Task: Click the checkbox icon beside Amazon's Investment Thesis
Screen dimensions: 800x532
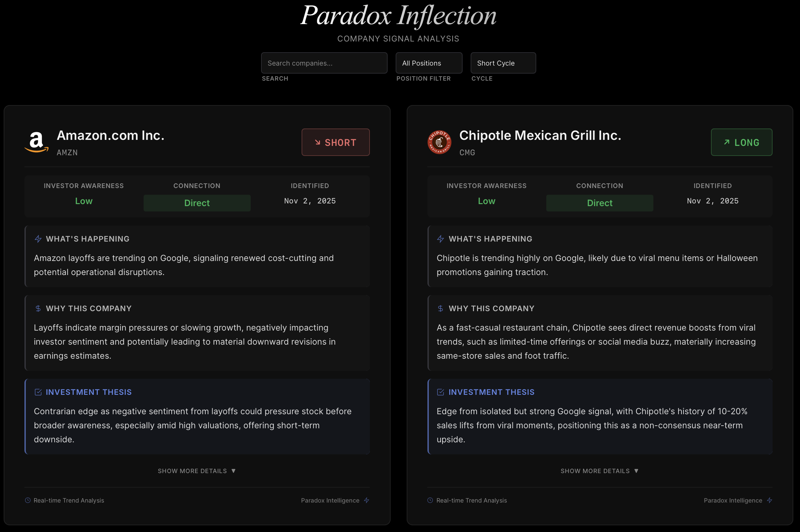Action: (38, 392)
